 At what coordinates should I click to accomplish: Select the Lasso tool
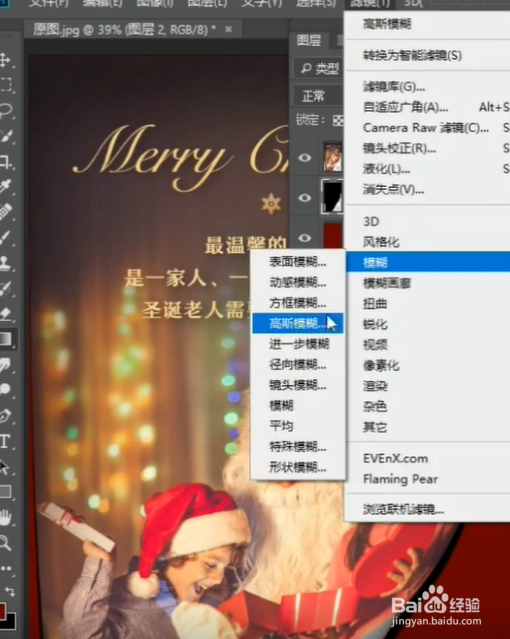pos(6,110)
